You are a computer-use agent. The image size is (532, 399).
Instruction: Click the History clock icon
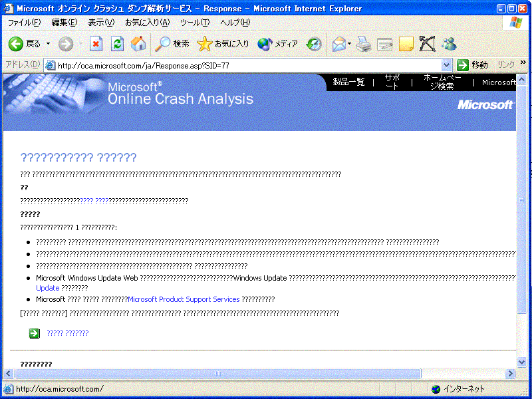point(314,44)
